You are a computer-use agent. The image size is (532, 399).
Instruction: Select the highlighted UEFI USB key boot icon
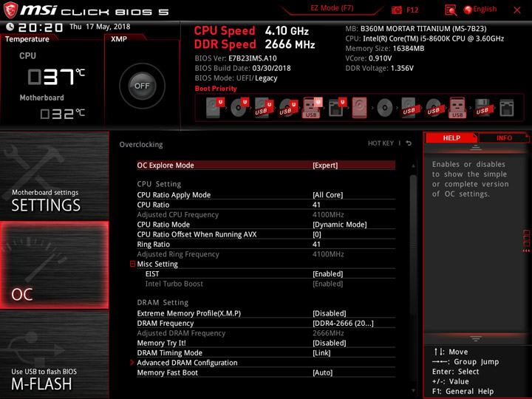point(312,108)
